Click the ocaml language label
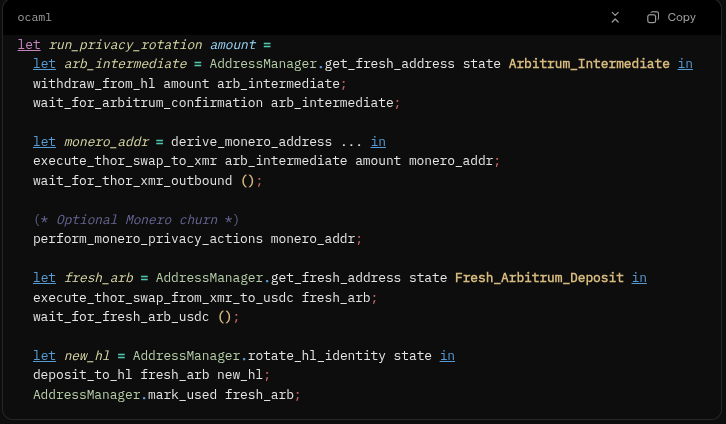This screenshot has width=726, height=424. click(34, 18)
